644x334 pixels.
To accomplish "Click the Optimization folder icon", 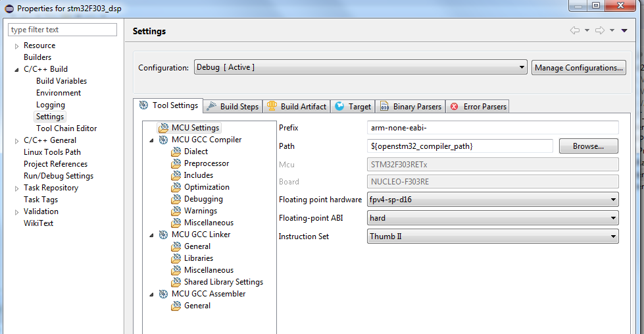I will 176,187.
